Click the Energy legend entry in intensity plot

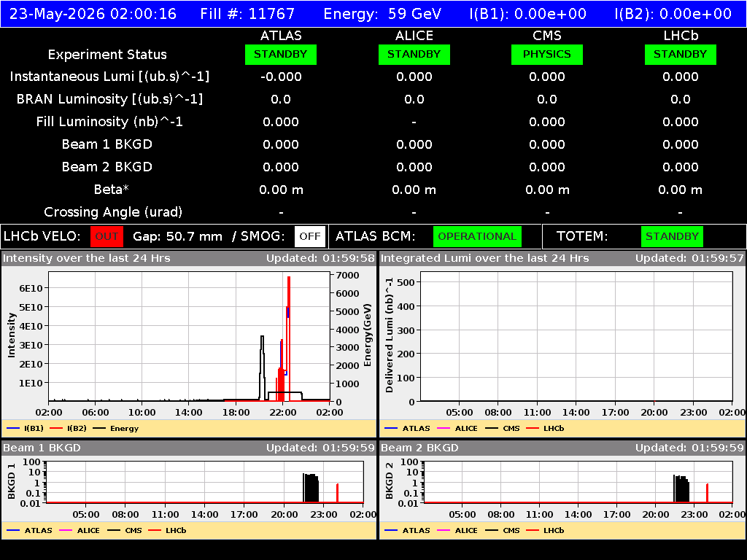116,429
